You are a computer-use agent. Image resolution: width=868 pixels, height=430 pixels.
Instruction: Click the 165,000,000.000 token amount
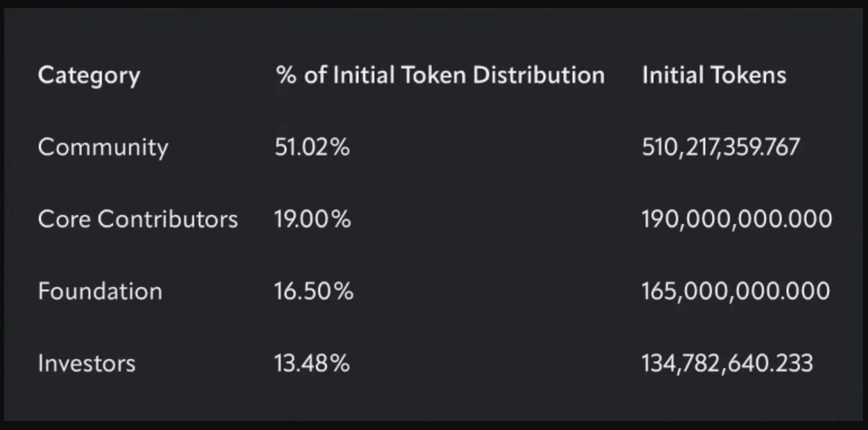[736, 292]
